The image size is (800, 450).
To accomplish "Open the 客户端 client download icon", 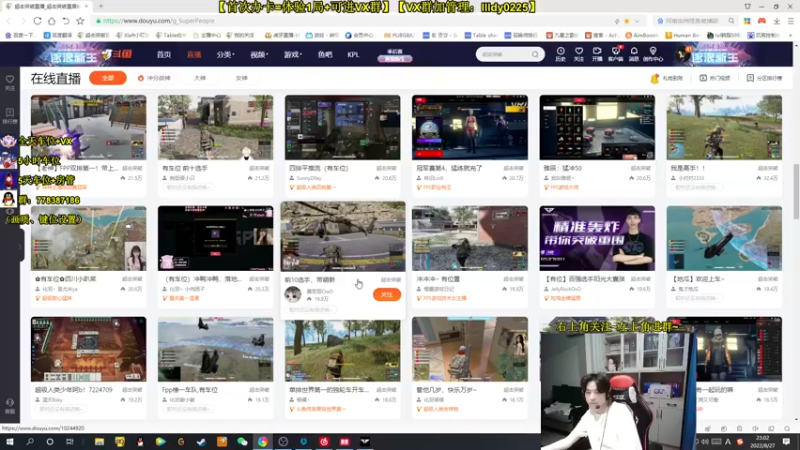I will tap(615, 54).
